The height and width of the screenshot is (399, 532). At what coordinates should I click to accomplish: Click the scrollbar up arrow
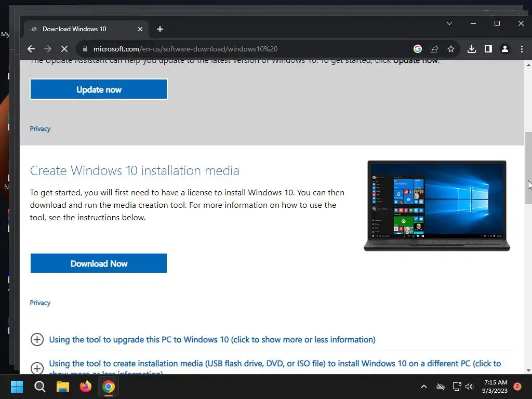point(528,64)
